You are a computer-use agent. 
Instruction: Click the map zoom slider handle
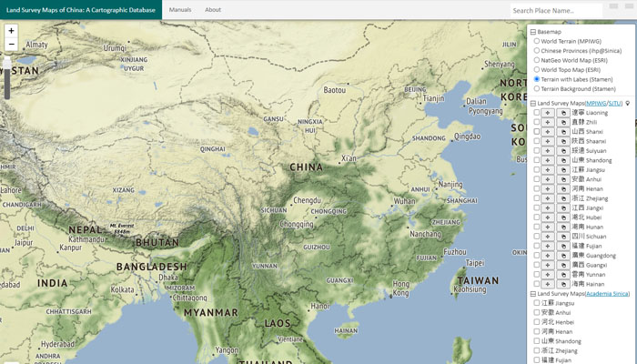7,63
